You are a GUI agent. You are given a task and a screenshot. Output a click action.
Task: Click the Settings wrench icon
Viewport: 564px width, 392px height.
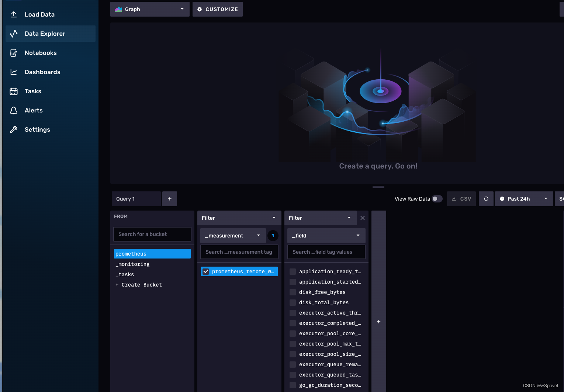(14, 129)
